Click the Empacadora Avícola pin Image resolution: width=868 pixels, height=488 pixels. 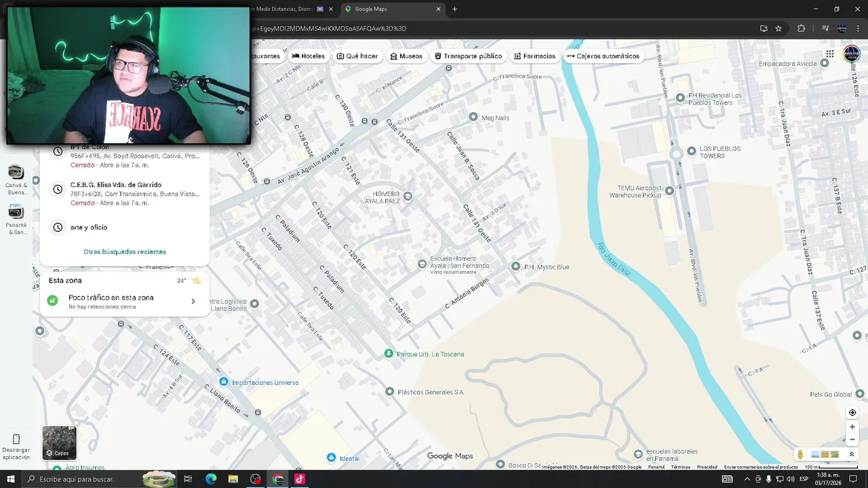click(x=825, y=63)
